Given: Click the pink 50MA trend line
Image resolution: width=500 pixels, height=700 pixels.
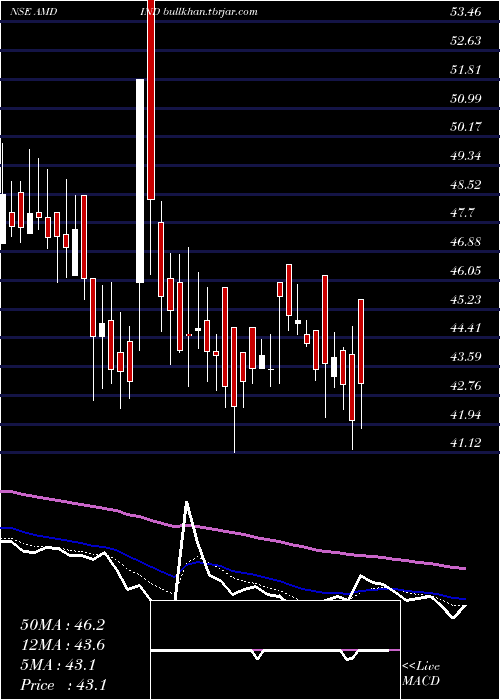Looking at the screenshot, I should click(x=232, y=532).
